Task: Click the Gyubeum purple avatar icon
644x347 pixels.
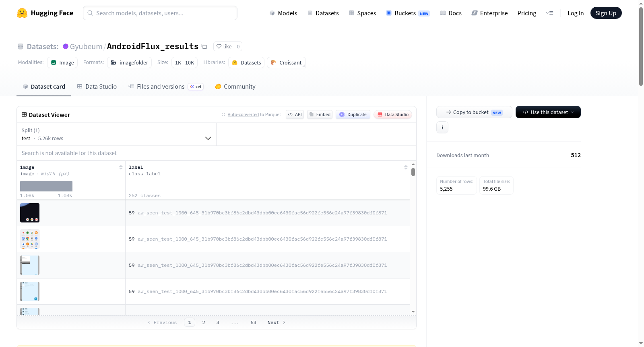Action: click(x=66, y=46)
